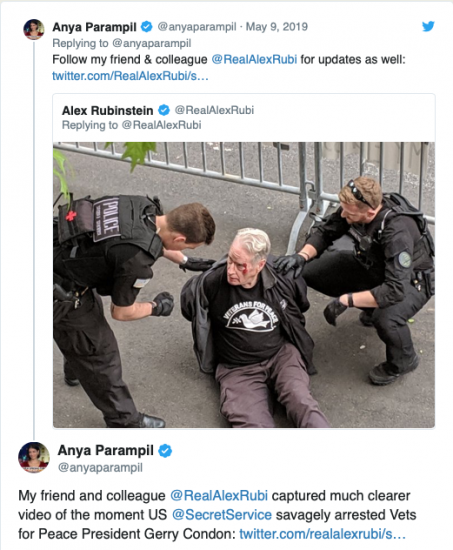The image size is (453, 550).
Task: Open the twitter.com/RealAlexRubi/s… link
Action: point(130,76)
